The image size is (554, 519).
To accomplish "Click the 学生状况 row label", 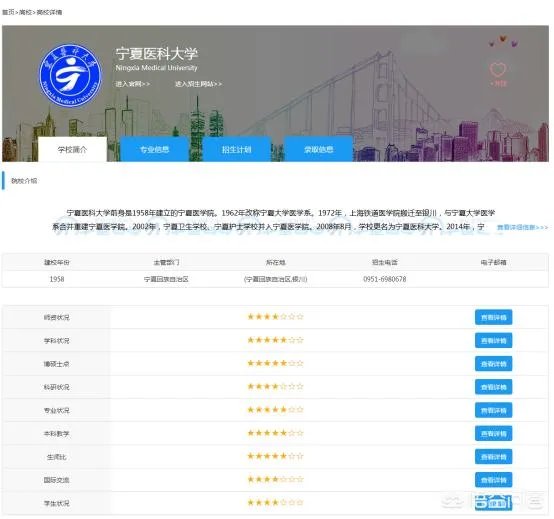I will click(x=57, y=503).
